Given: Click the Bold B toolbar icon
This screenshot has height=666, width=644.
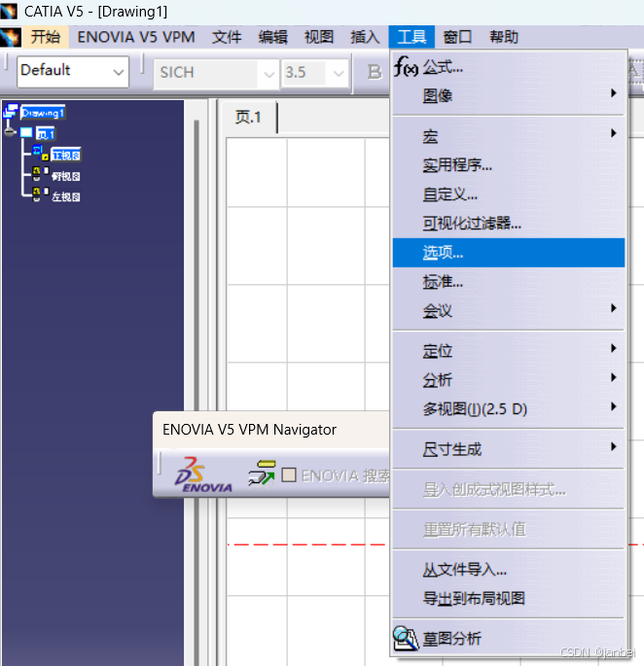Looking at the screenshot, I should click(x=375, y=72).
